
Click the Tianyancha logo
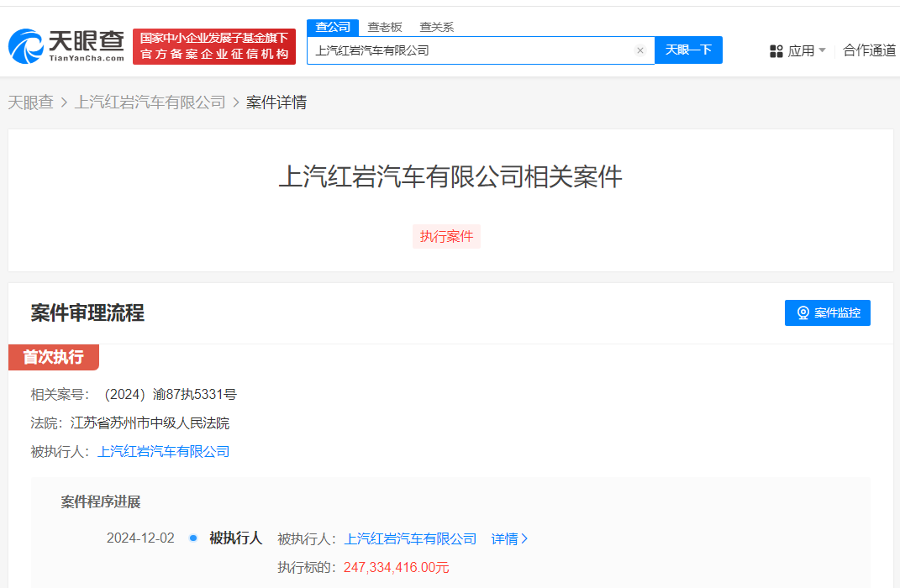(x=66, y=46)
